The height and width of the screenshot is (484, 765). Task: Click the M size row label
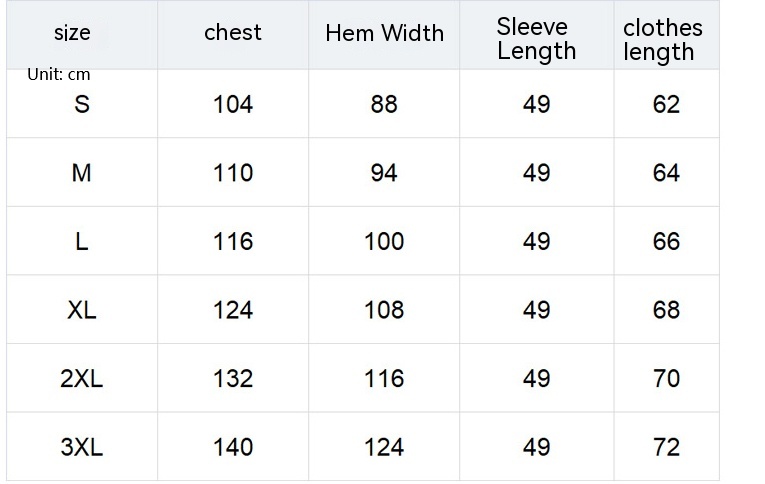pos(82,173)
